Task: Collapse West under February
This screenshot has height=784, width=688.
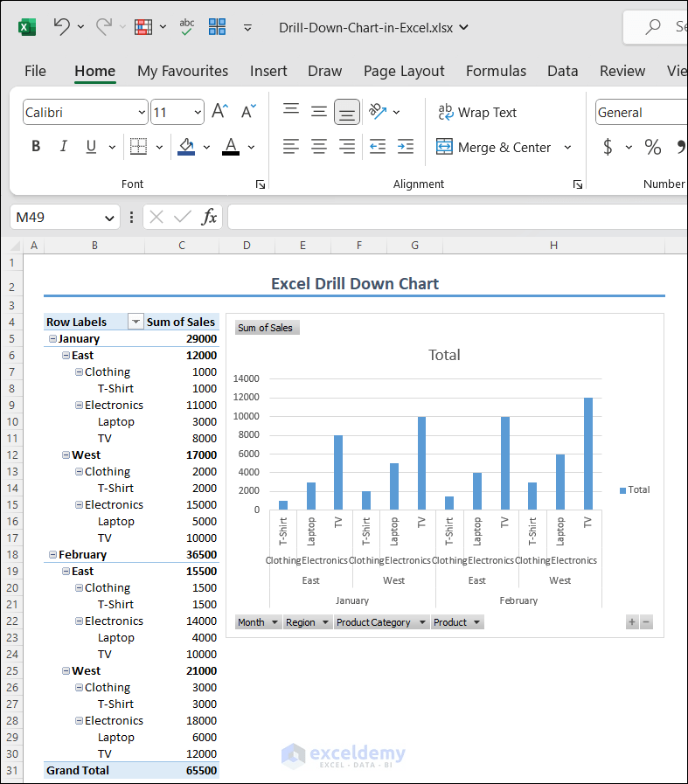Action: click(x=66, y=670)
